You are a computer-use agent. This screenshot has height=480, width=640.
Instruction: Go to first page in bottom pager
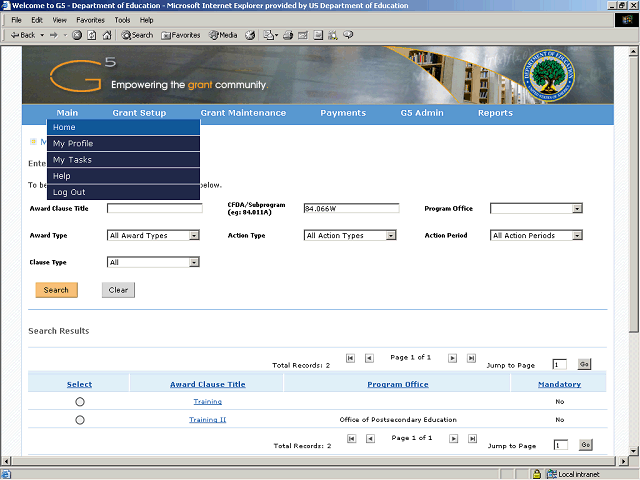pyautogui.click(x=351, y=438)
